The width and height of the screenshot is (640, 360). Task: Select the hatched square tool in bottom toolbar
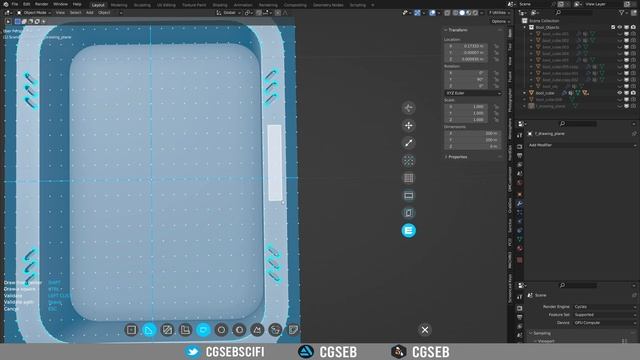(167, 330)
